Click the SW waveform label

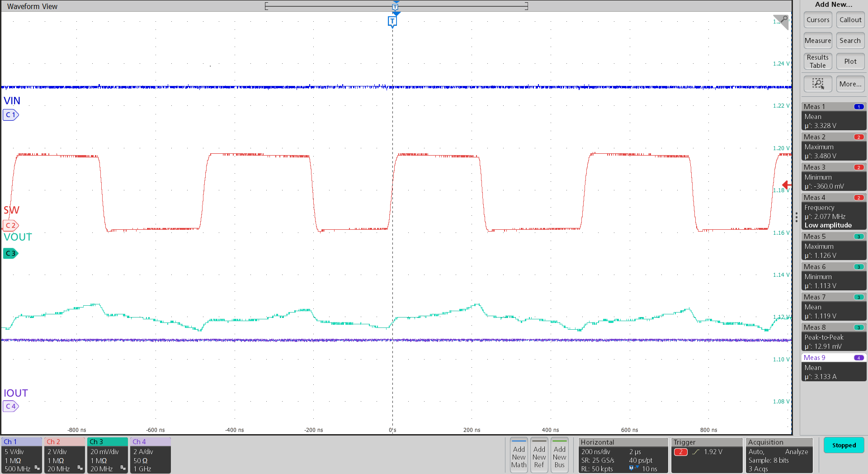pos(11,210)
